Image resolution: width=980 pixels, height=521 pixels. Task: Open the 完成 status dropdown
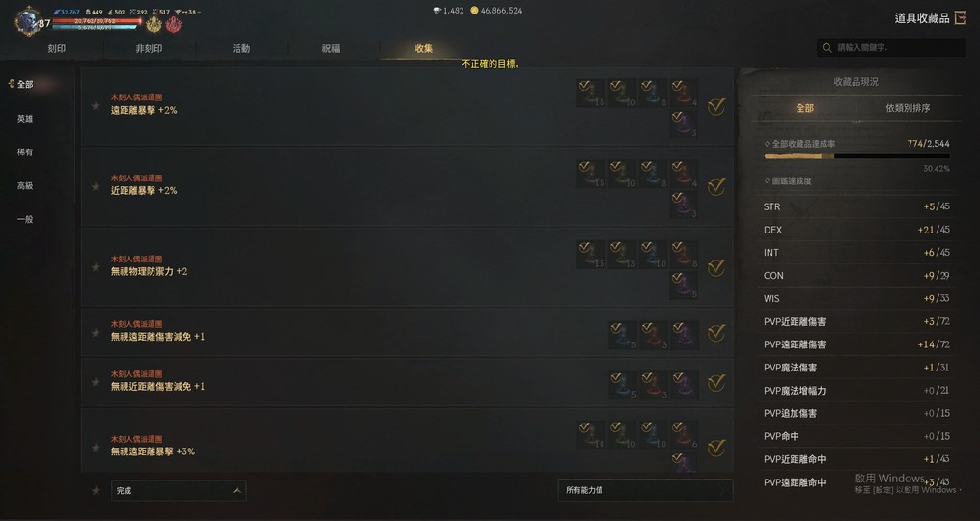tap(179, 490)
